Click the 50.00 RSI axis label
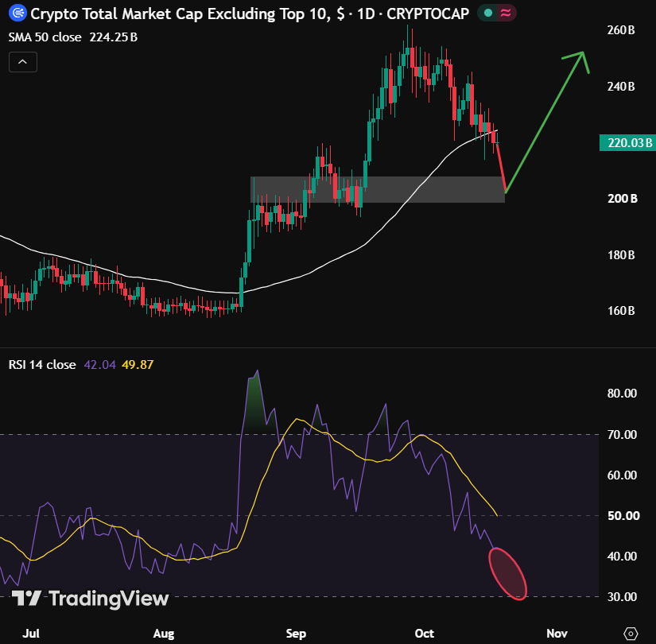The image size is (656, 644). click(x=623, y=515)
